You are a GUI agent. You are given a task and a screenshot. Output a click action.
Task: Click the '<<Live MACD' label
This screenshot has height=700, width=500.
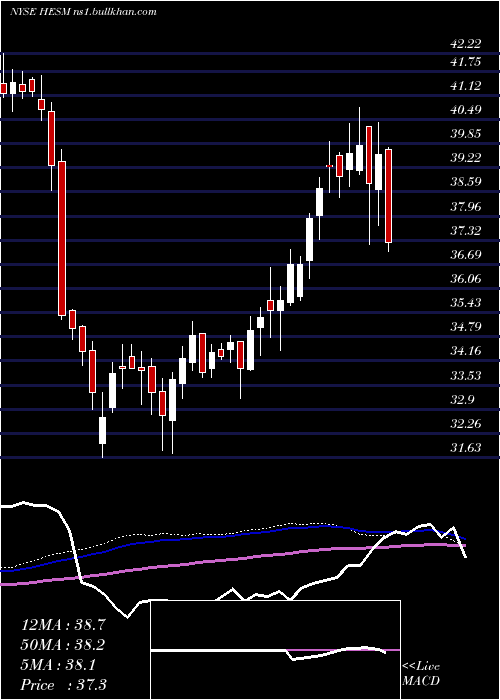coord(421,674)
